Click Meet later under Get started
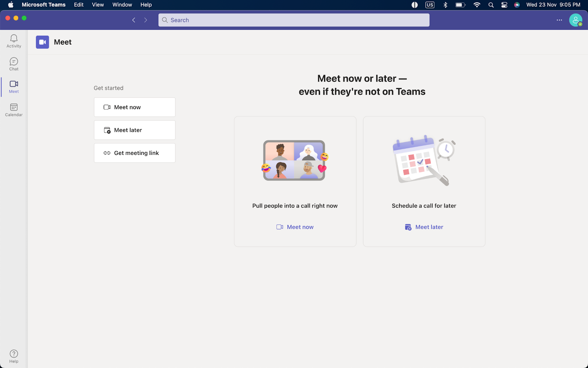588x368 pixels. (x=135, y=130)
